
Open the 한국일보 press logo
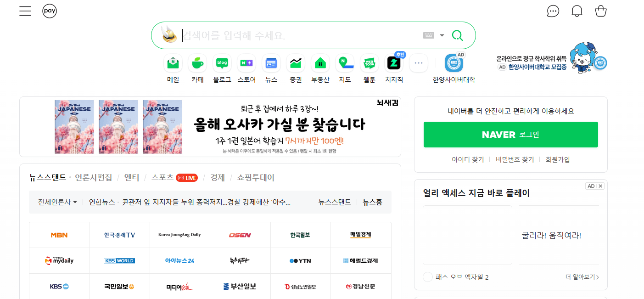(x=300, y=235)
